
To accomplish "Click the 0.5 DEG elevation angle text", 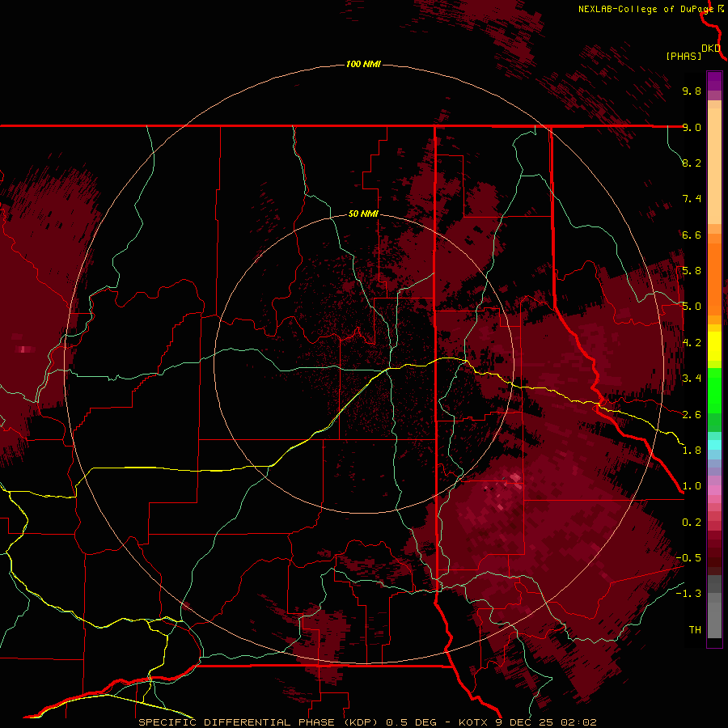I will pos(412,722).
